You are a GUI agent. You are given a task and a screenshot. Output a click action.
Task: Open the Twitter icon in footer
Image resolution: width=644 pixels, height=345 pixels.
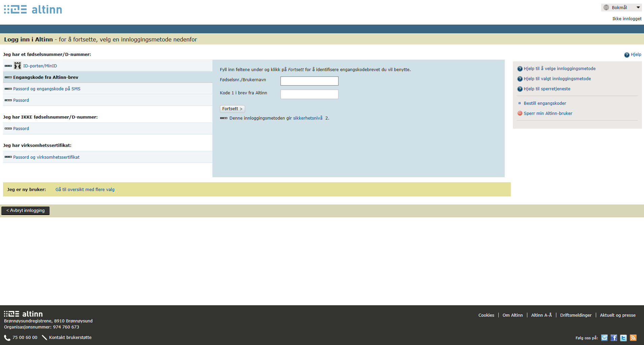click(x=623, y=338)
